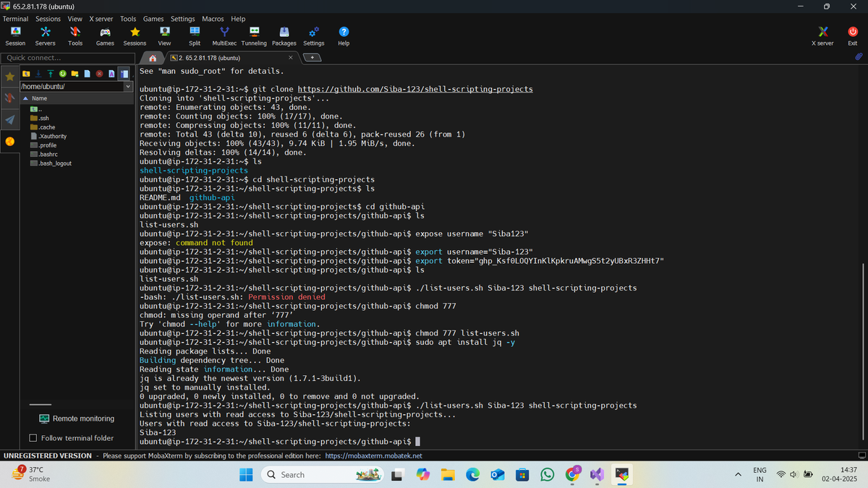Open the Tunneling toolbar icon
This screenshot has width=868, height=488.
click(x=254, y=36)
